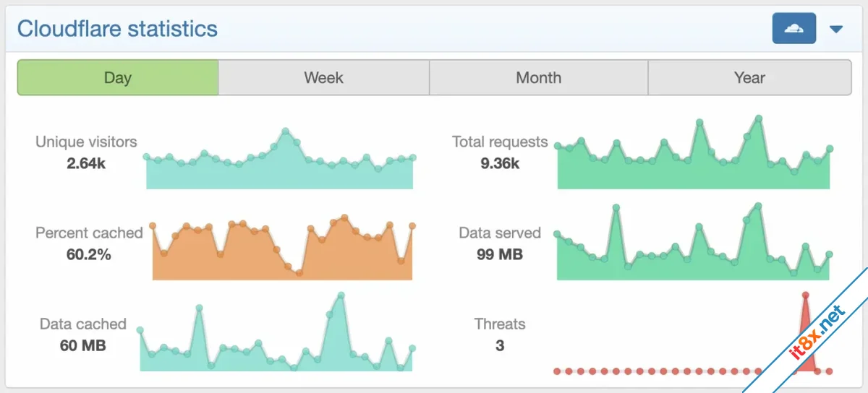The width and height of the screenshot is (868, 393).
Task: Click the 60.2% percent cached value
Action: [x=89, y=254]
